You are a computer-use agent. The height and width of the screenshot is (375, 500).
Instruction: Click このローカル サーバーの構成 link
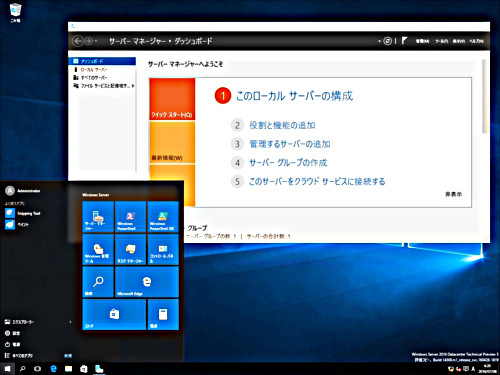pyautogui.click(x=294, y=96)
